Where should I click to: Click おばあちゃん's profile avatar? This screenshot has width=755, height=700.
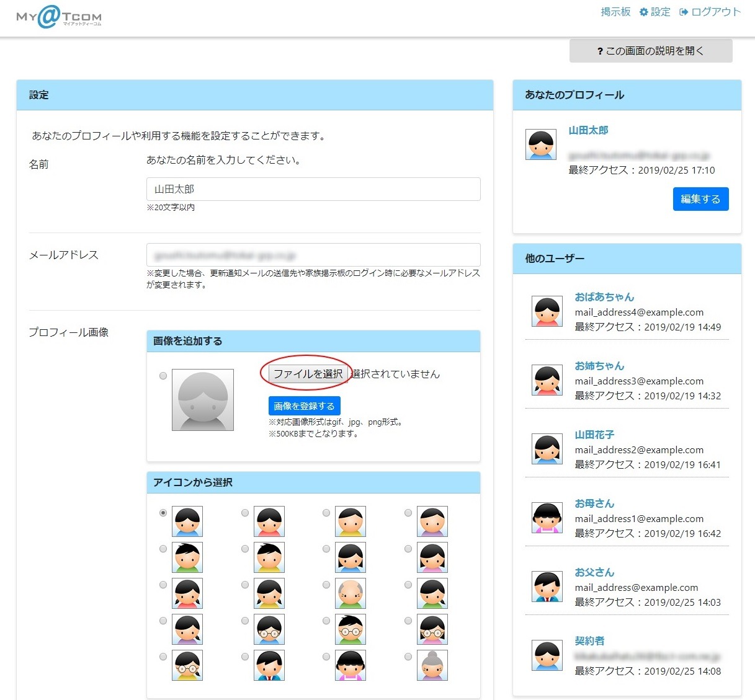pyautogui.click(x=547, y=311)
